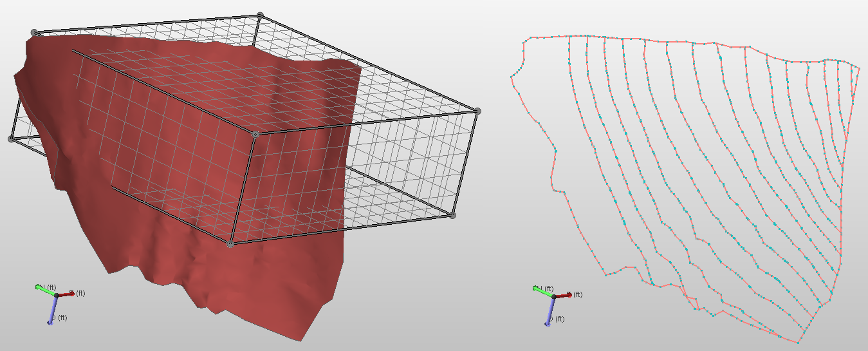Image resolution: width=868 pixels, height=351 pixels.
Task: Click the black origin ball of left axis gizmo
Action: [x=57, y=296]
